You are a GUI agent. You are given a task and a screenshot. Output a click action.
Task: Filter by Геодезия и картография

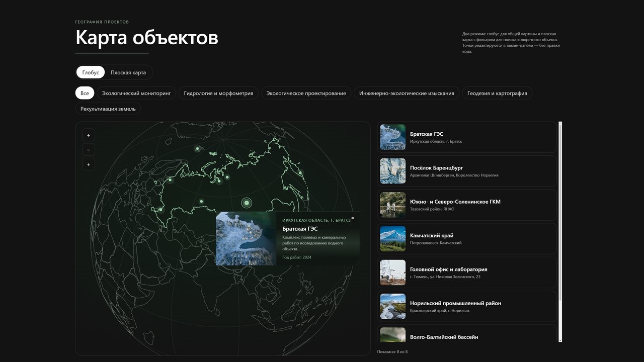[x=497, y=93]
